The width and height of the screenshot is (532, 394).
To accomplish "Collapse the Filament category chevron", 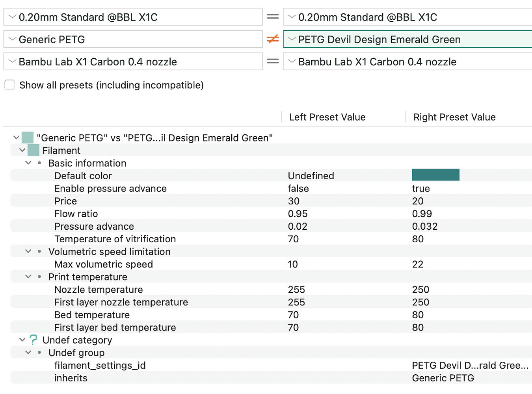I will click(x=22, y=150).
